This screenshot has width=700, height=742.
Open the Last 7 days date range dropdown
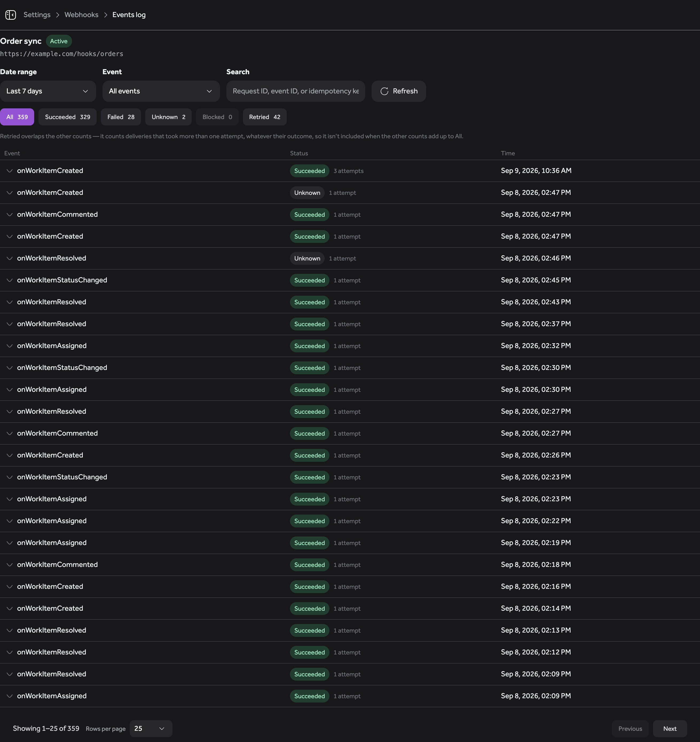(48, 91)
